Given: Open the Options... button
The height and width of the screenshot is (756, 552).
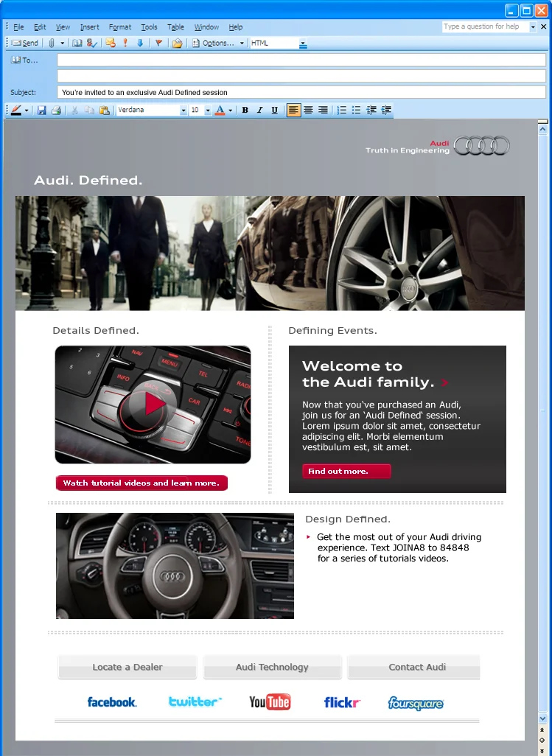Looking at the screenshot, I should pos(213,43).
